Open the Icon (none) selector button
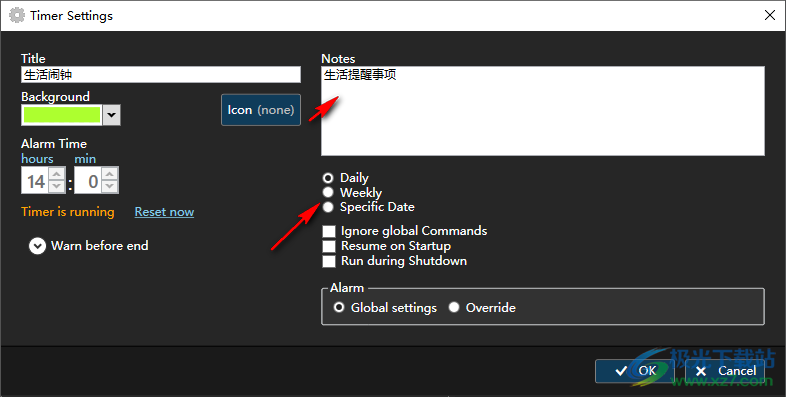 (261, 110)
